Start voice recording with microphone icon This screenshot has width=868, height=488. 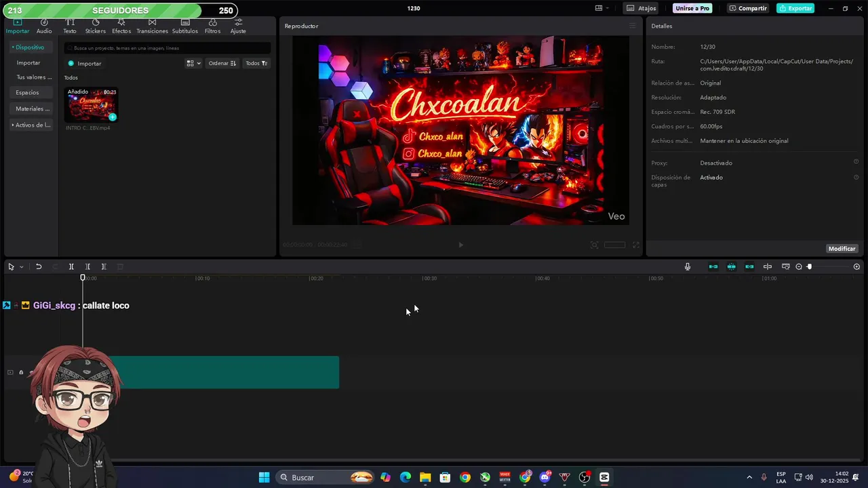pos(688,266)
